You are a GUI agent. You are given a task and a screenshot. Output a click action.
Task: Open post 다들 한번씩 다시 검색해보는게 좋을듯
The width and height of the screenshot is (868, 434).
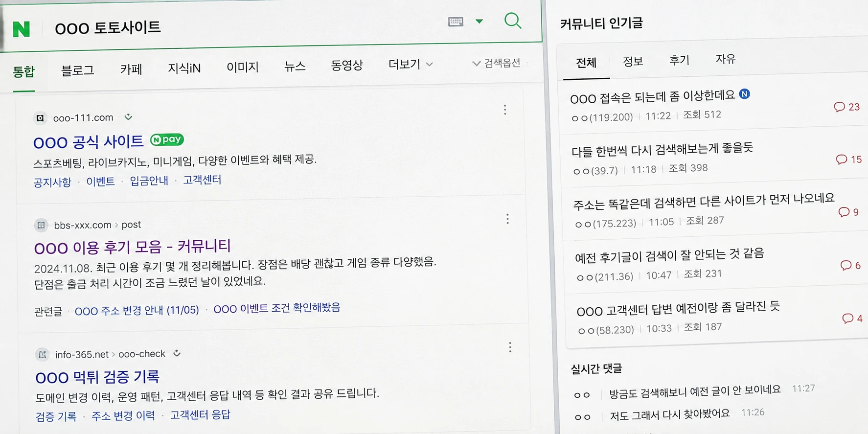(662, 149)
